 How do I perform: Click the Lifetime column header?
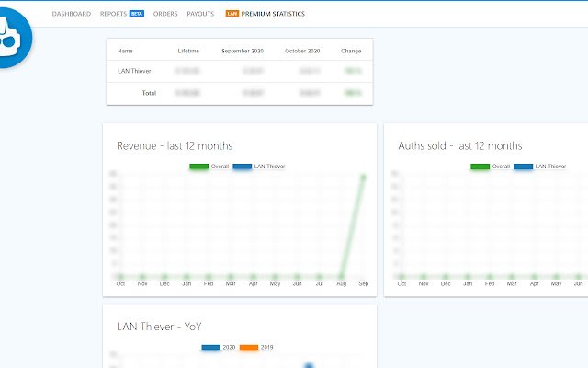(188, 51)
